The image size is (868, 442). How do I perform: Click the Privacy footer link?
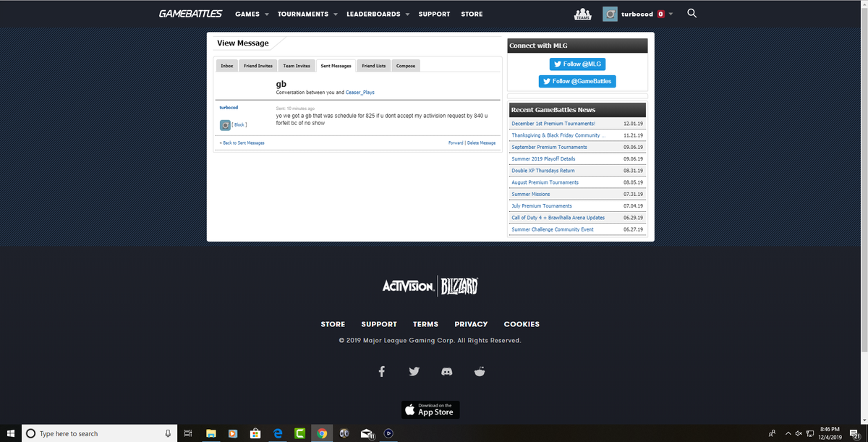point(471,324)
